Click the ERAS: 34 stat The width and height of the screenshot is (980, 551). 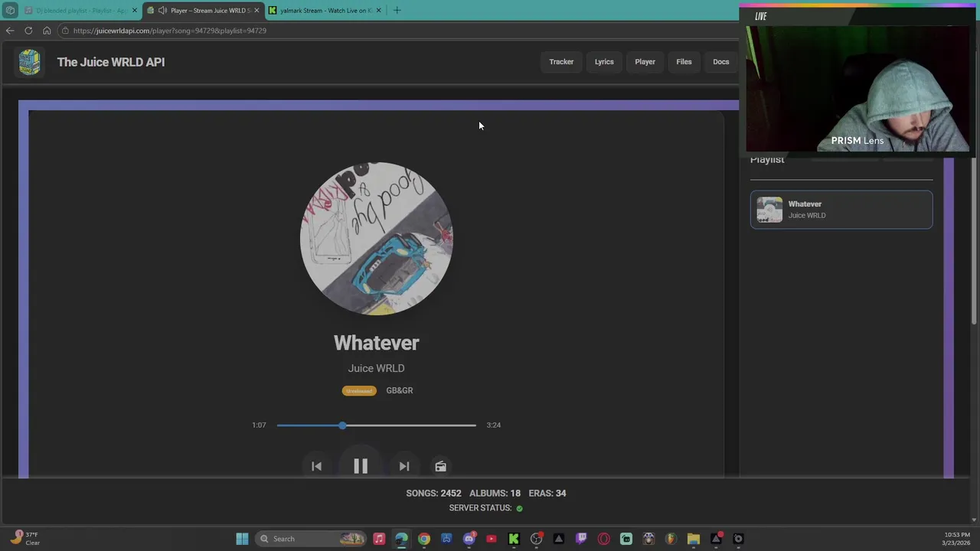point(547,493)
